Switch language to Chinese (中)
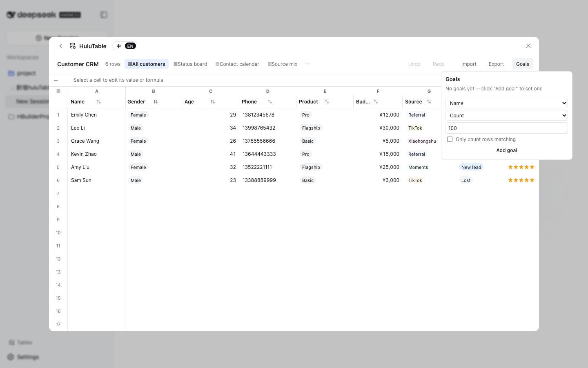 pos(119,46)
